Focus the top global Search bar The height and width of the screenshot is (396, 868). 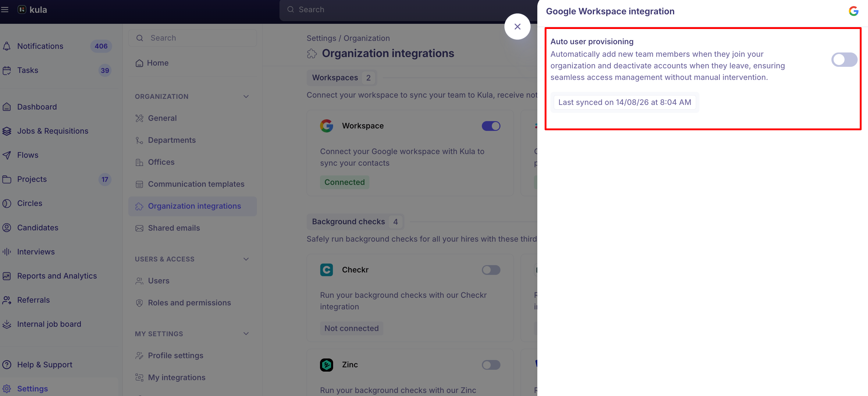pyautogui.click(x=408, y=10)
